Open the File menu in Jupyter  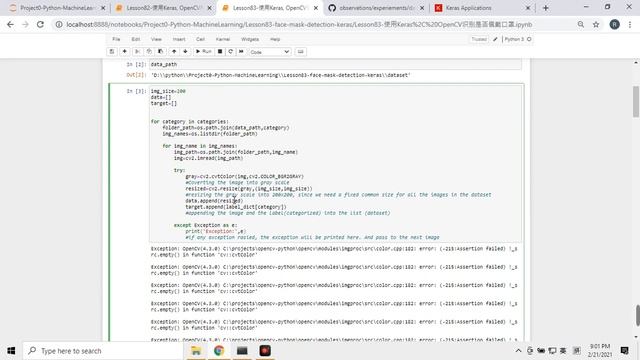pyautogui.click(x=116, y=39)
